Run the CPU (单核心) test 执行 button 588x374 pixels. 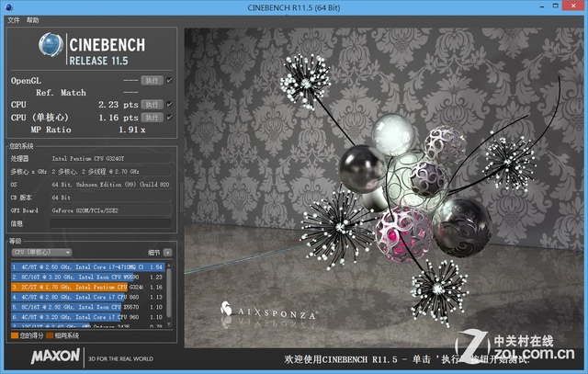pos(152,118)
